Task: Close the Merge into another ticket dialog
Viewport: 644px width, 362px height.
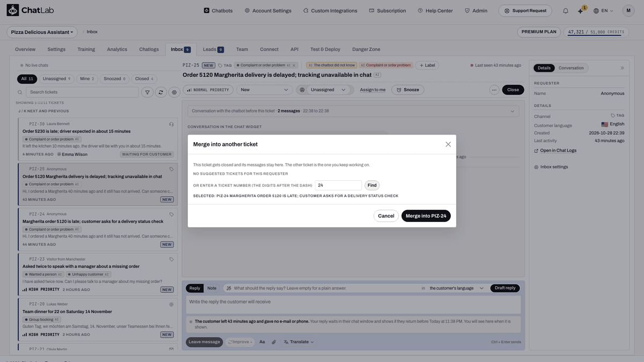Action: point(448,144)
